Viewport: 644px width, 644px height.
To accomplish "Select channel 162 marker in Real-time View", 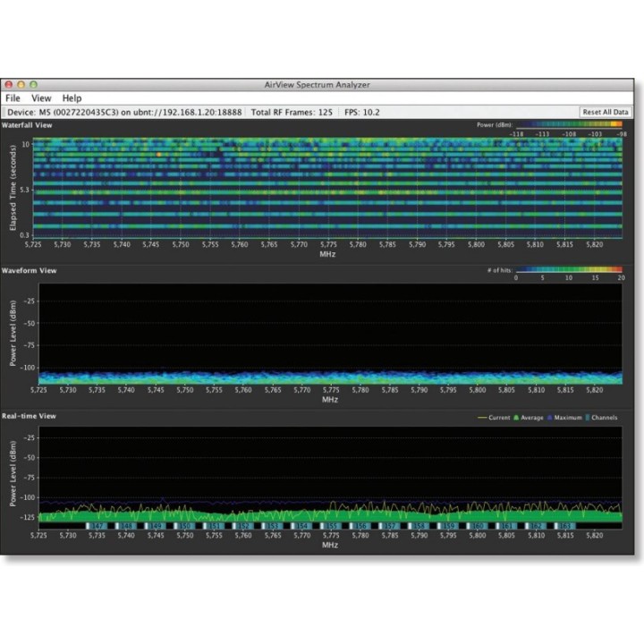I will pos(536,526).
